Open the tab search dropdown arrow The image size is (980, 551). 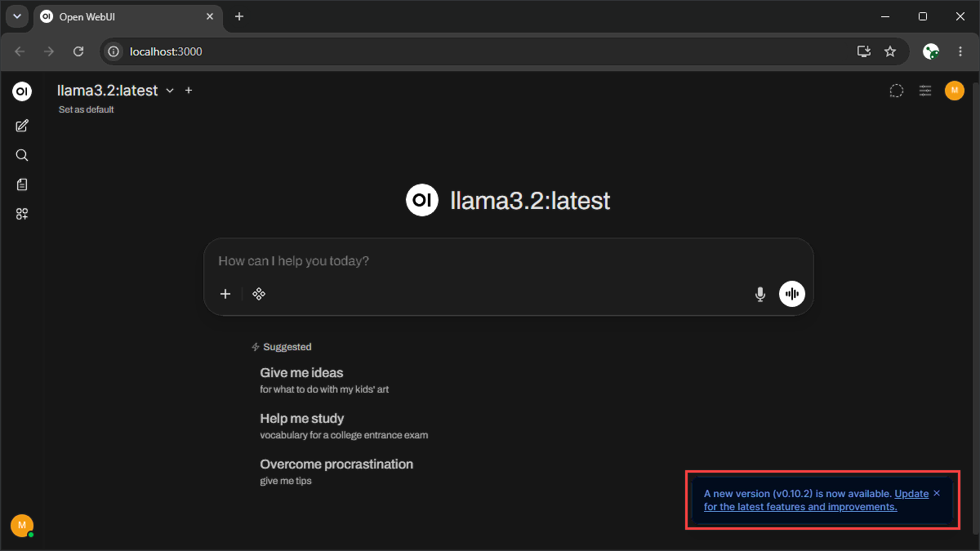(16, 16)
